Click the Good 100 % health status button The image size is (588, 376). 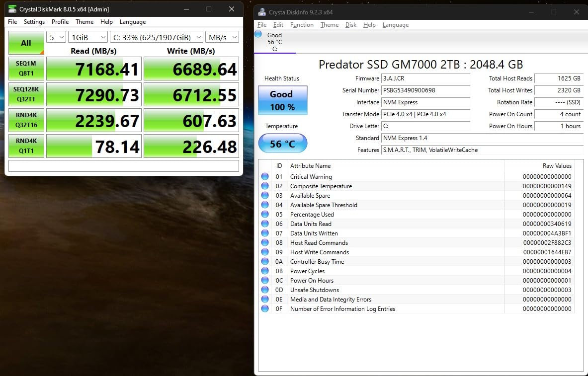click(x=282, y=100)
